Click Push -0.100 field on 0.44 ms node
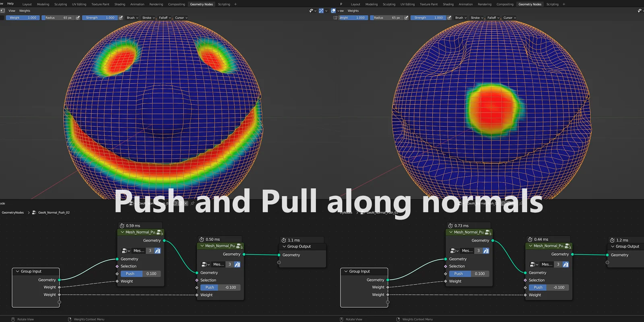Viewport: 644px width, 322px height. pos(549,287)
